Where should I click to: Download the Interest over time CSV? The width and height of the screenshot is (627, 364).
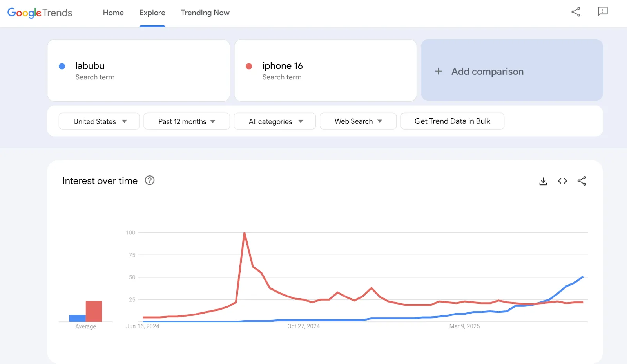(543, 181)
